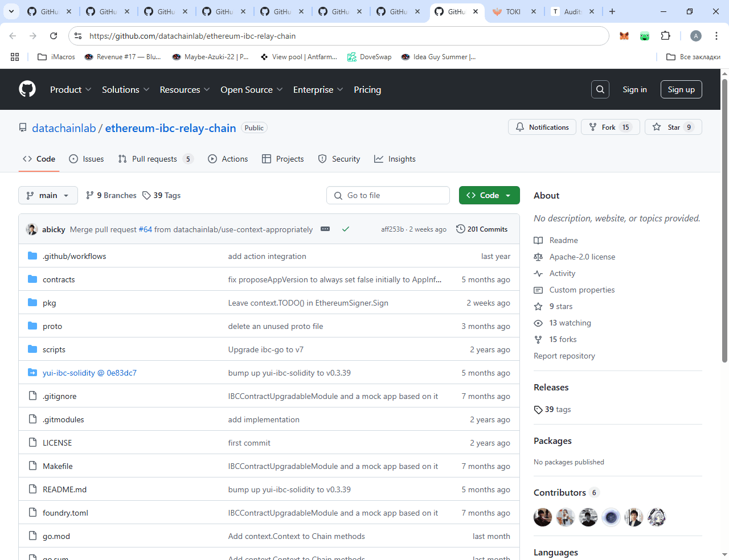Click the Go to file search field

click(388, 195)
